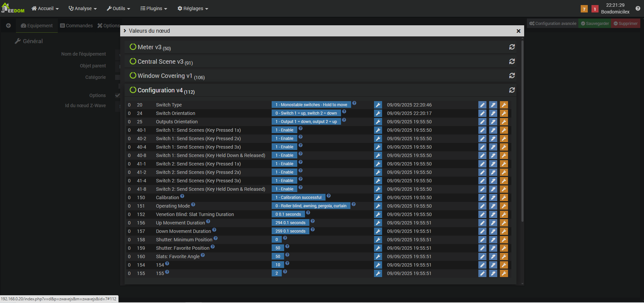
Task: Click refresh icon for Meter v3 section
Action: pos(512,47)
